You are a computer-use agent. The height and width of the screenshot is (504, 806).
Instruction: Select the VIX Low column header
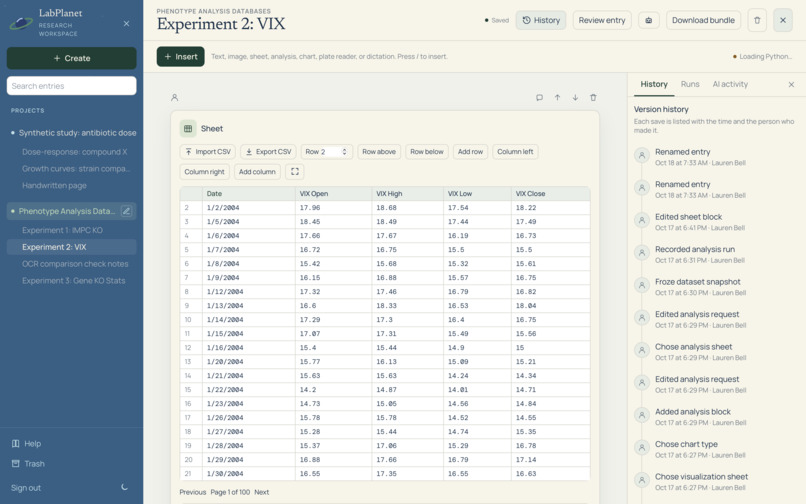tap(477, 194)
